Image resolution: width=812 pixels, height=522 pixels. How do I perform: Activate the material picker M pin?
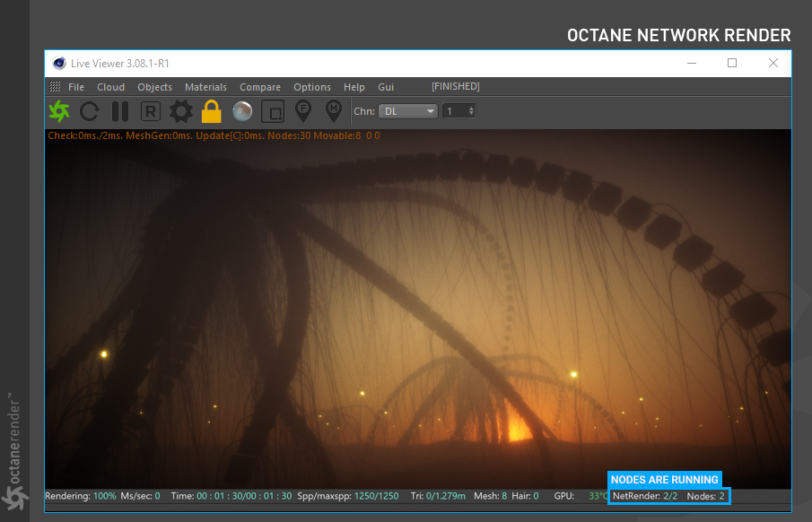tap(333, 110)
